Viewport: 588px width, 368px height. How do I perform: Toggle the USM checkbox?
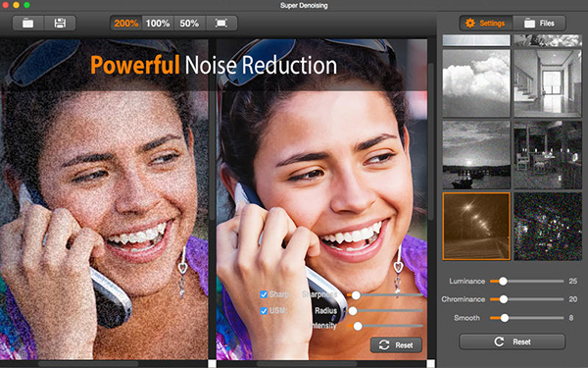(x=264, y=310)
